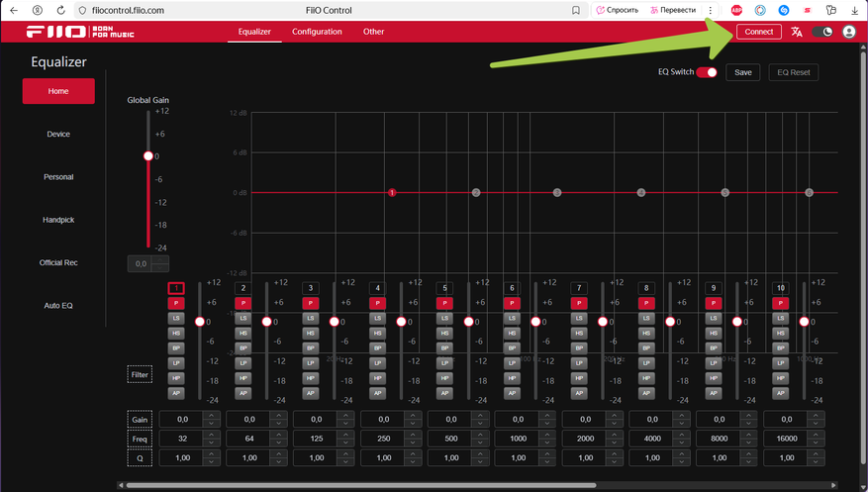Click the band 1 Freq field showing 32

(x=183, y=439)
